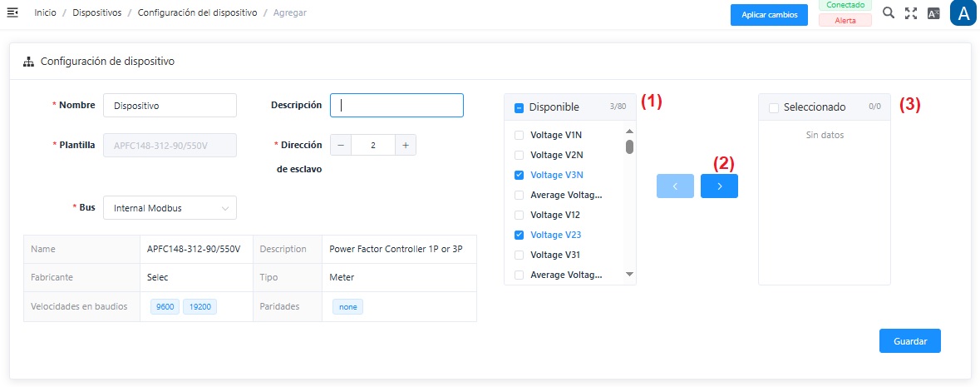Click the Aplicar cambios button
Image resolution: width=980 pixels, height=387 pixels.
[769, 15]
